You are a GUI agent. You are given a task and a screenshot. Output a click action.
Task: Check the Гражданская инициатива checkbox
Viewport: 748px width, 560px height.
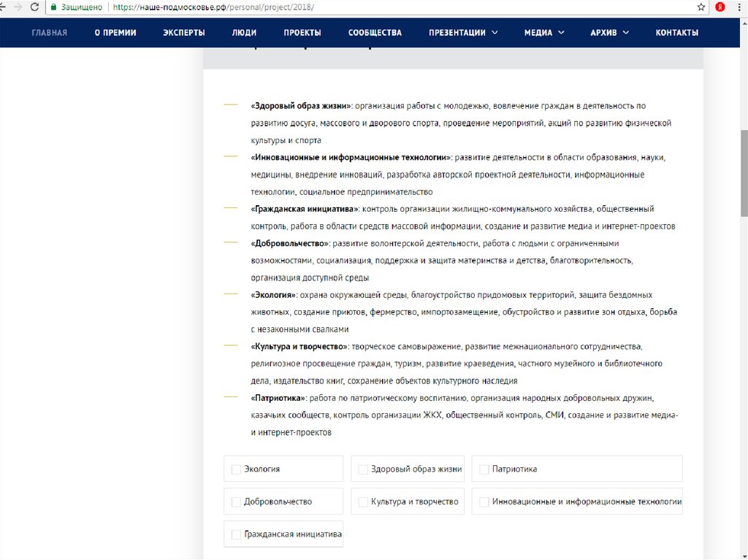coord(236,534)
